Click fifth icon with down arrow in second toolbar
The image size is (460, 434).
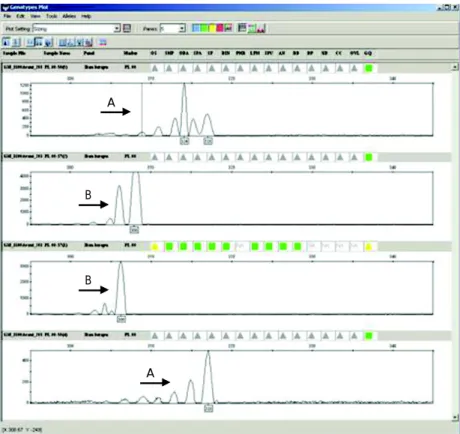48,42
